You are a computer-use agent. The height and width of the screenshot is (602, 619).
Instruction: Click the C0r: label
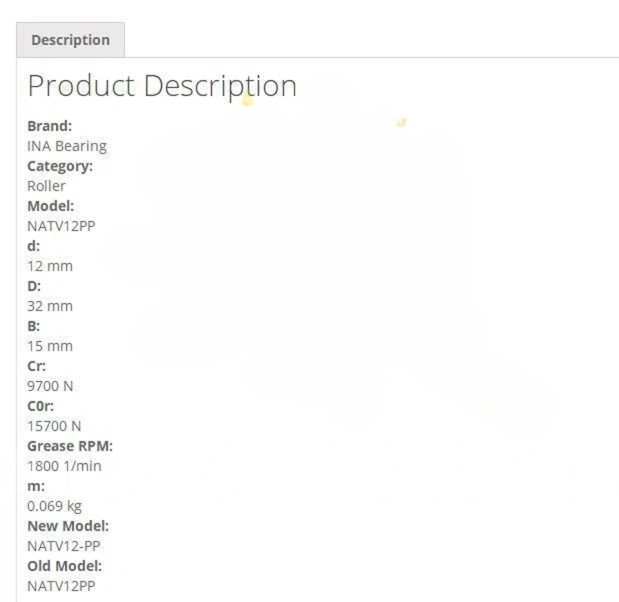click(41, 406)
